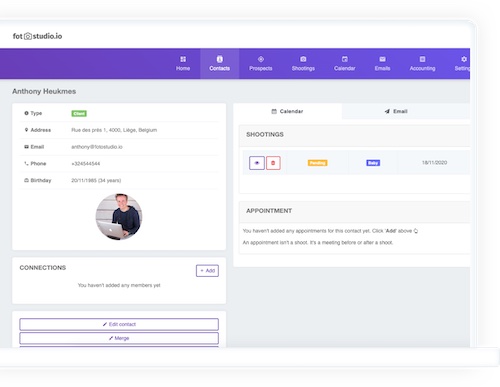Switch to the Calendar tab
Viewport: 500px width, 387px height.
(287, 111)
